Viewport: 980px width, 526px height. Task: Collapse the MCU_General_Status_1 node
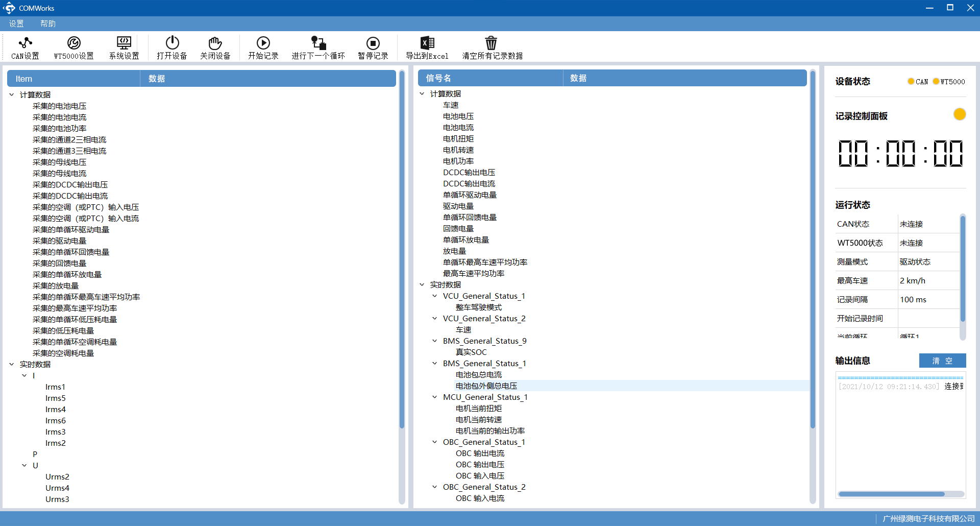click(x=435, y=397)
